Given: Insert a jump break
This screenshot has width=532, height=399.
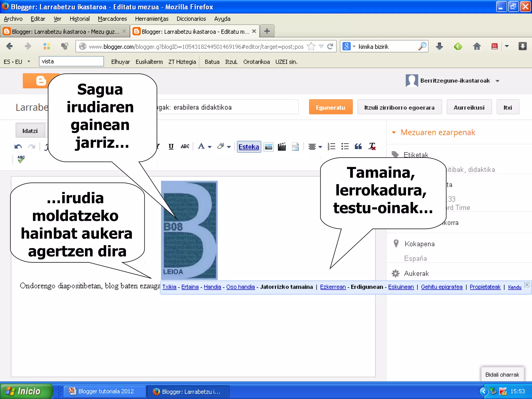Looking at the screenshot, I should click(295, 147).
